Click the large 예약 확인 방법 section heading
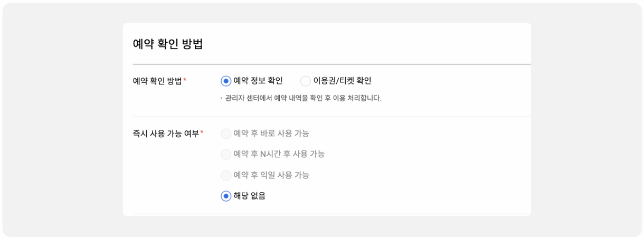The height and width of the screenshot is (238, 644). pyautogui.click(x=168, y=44)
